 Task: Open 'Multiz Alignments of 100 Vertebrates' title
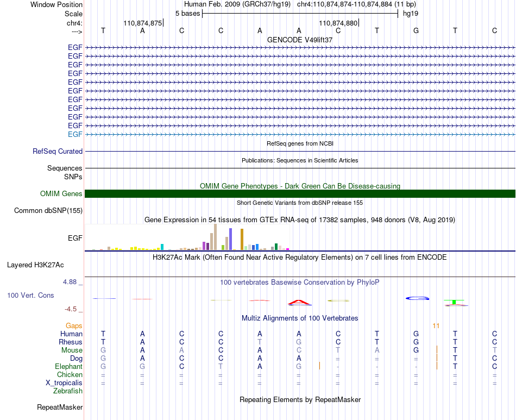pos(300,318)
